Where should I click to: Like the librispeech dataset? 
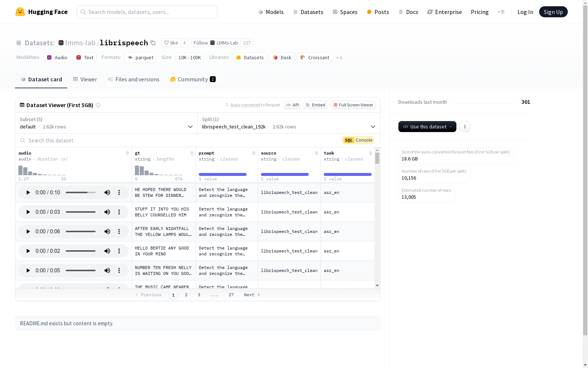click(171, 43)
